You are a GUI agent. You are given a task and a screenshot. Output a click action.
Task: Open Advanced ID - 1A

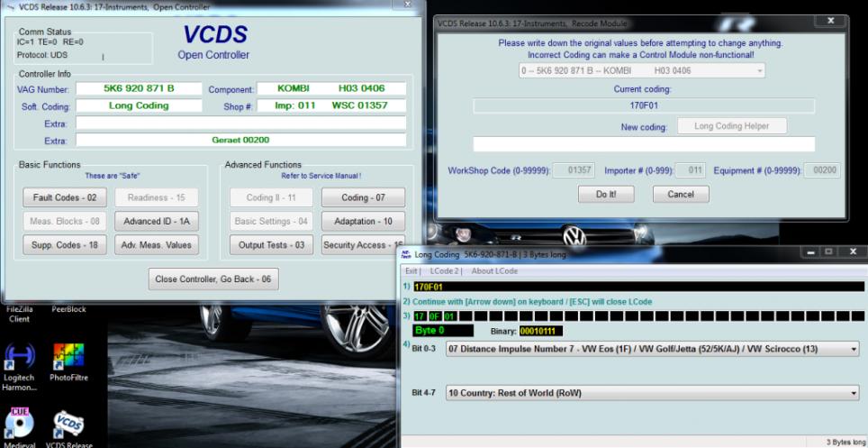tap(157, 221)
